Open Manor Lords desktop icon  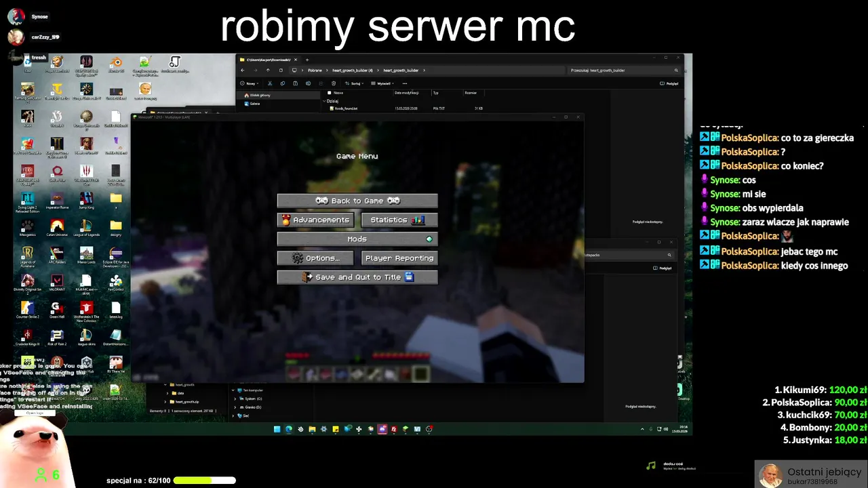[x=86, y=253]
